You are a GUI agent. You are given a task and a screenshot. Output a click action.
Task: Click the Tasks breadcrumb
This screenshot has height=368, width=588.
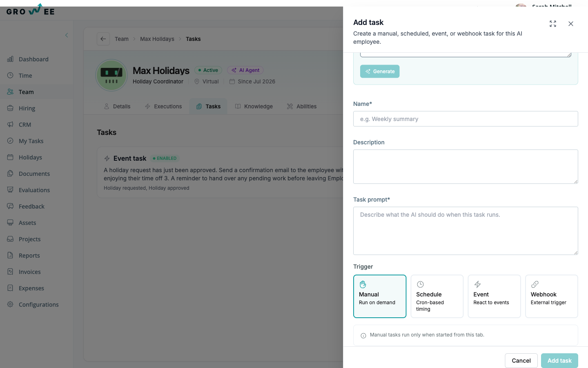pyautogui.click(x=193, y=39)
